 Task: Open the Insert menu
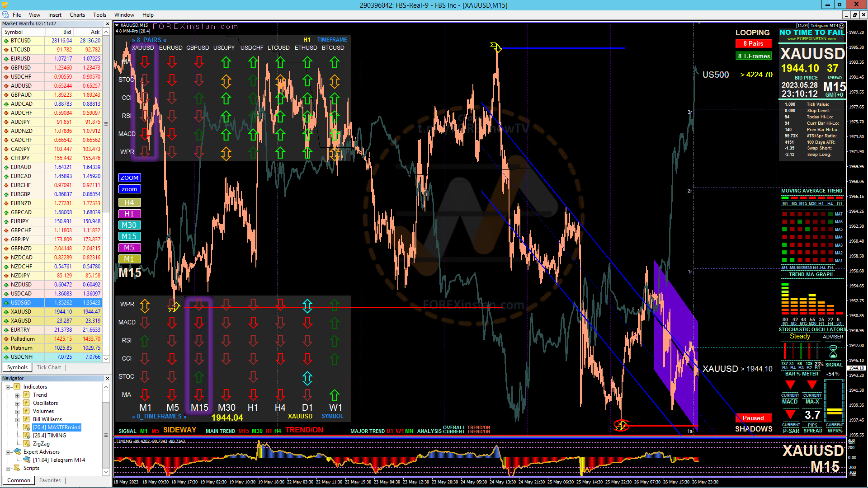tap(55, 15)
